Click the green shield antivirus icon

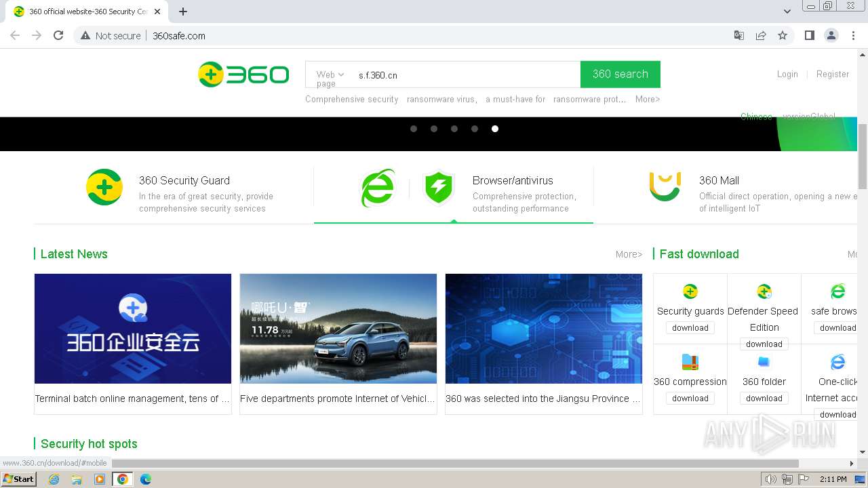[x=438, y=188]
